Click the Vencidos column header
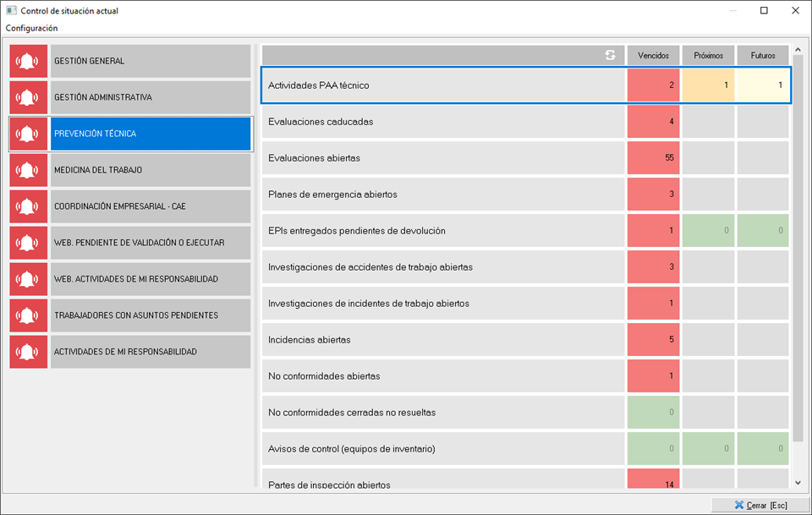Image resolution: width=812 pixels, height=515 pixels. click(x=653, y=55)
